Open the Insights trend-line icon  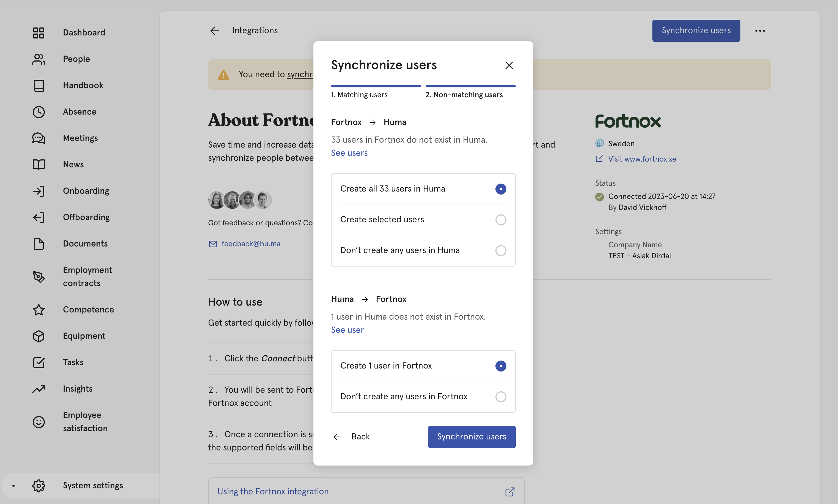39,389
